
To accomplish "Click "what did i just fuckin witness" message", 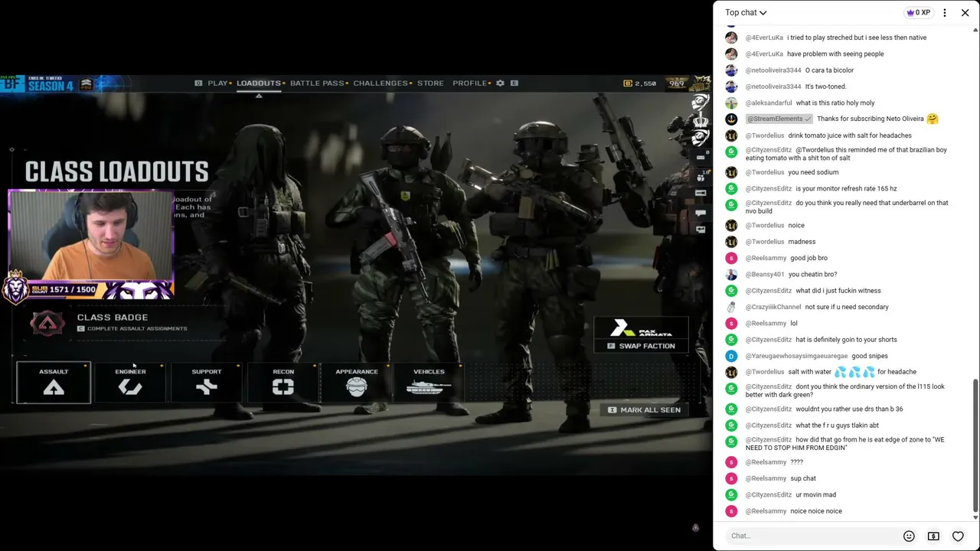I will click(838, 291).
